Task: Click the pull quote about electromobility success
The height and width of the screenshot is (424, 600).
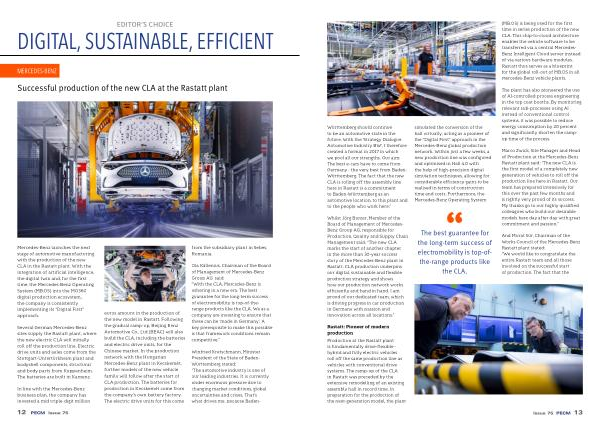Action: [454, 252]
